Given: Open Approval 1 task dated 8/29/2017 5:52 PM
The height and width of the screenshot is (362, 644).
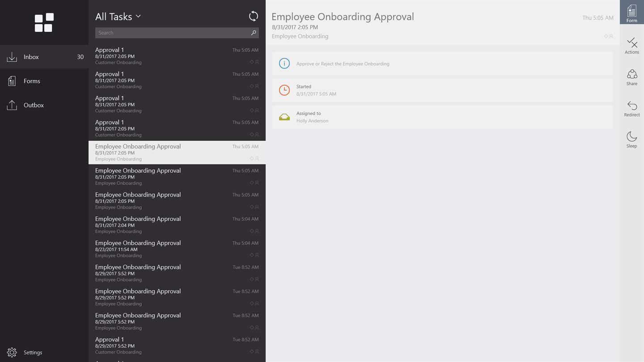Looking at the screenshot, I should tap(177, 345).
